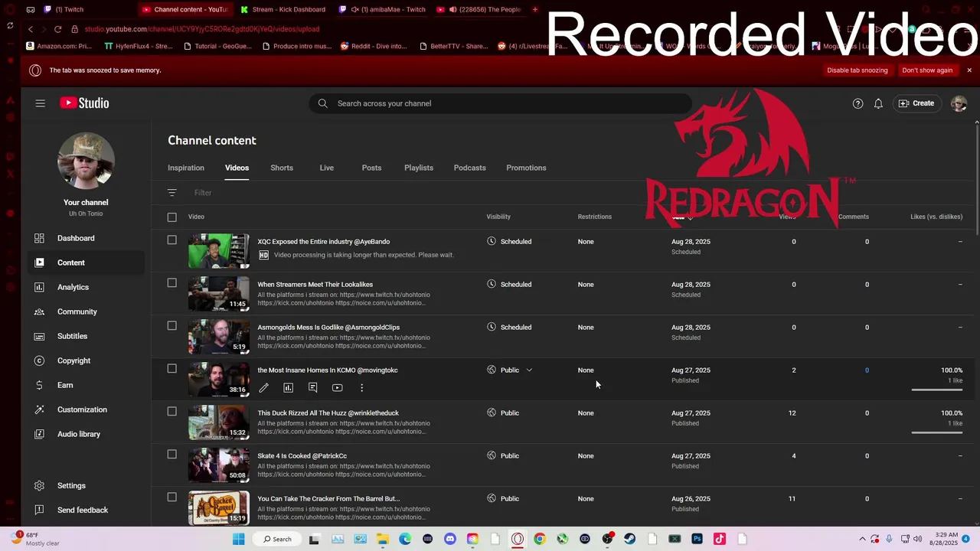The image size is (980, 551).
Task: Check the Asmongolds Mess video checkbox
Action: [x=171, y=326]
